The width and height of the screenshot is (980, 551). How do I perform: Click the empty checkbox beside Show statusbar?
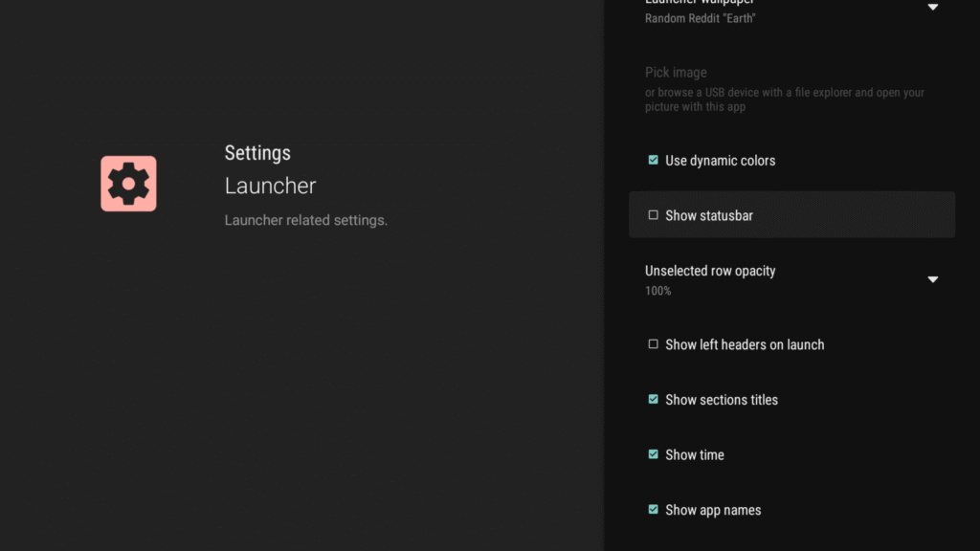[x=653, y=215]
